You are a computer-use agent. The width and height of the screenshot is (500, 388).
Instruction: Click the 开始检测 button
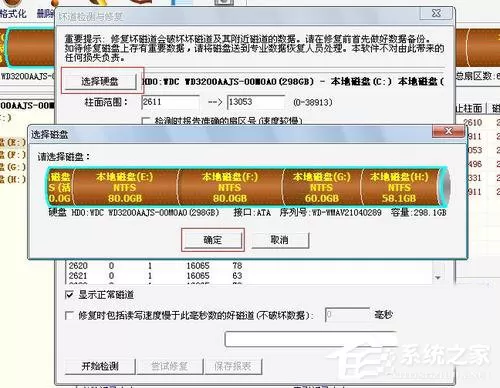click(100, 366)
